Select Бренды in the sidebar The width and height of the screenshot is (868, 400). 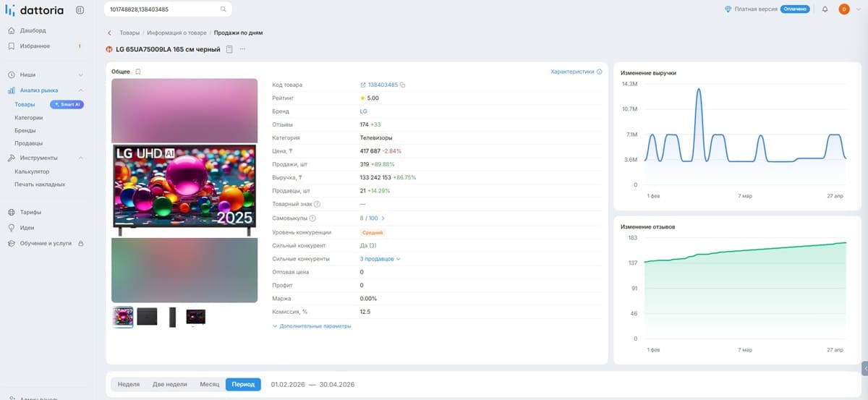25,131
